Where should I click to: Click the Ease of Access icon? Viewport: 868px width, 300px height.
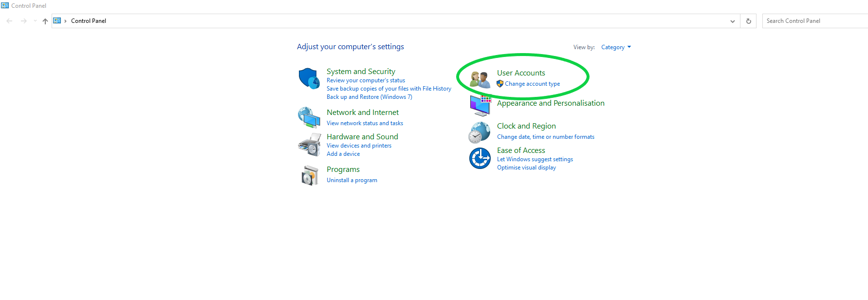pos(480,158)
